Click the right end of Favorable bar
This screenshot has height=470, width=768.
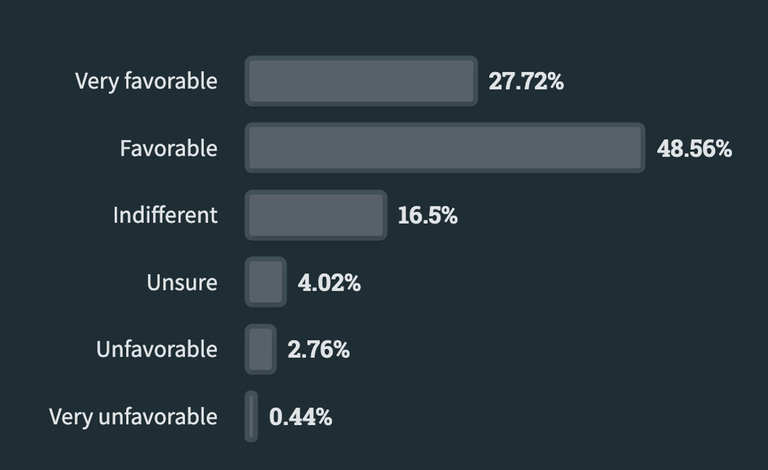641,148
